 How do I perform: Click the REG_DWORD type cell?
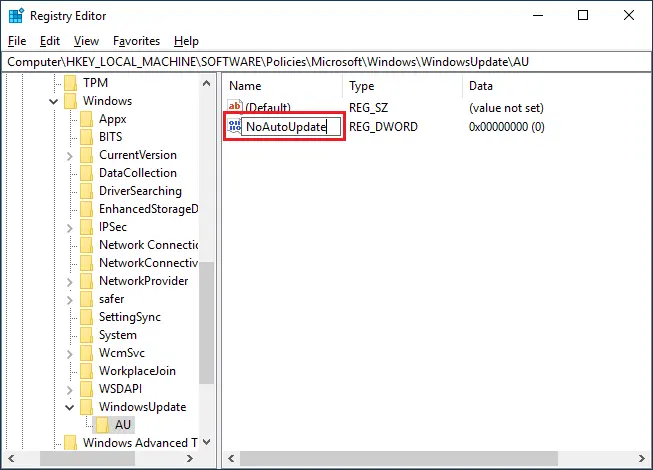click(x=383, y=127)
